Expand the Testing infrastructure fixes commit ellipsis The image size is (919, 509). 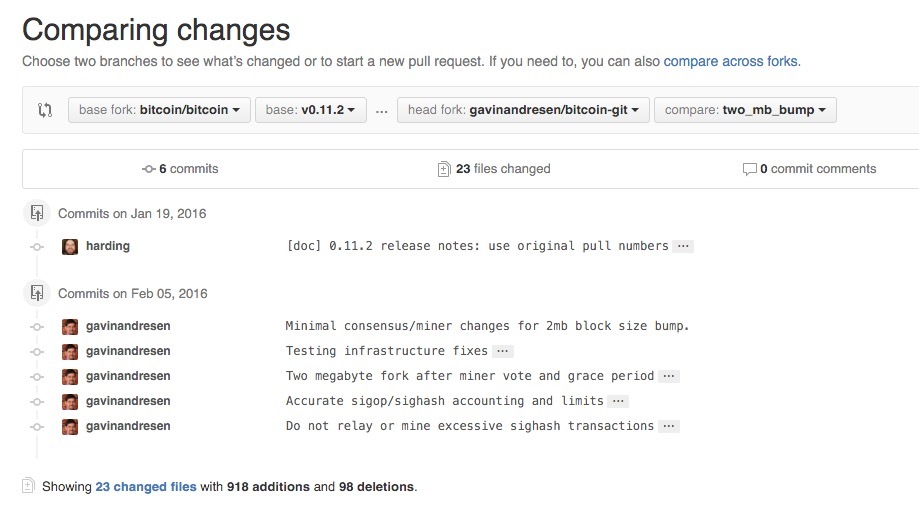tap(502, 351)
